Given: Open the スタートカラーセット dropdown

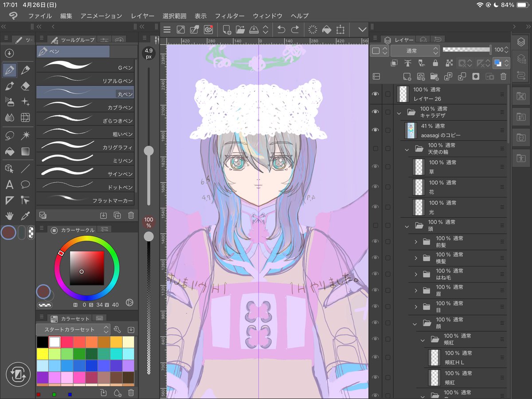Looking at the screenshot, I should point(73,329).
